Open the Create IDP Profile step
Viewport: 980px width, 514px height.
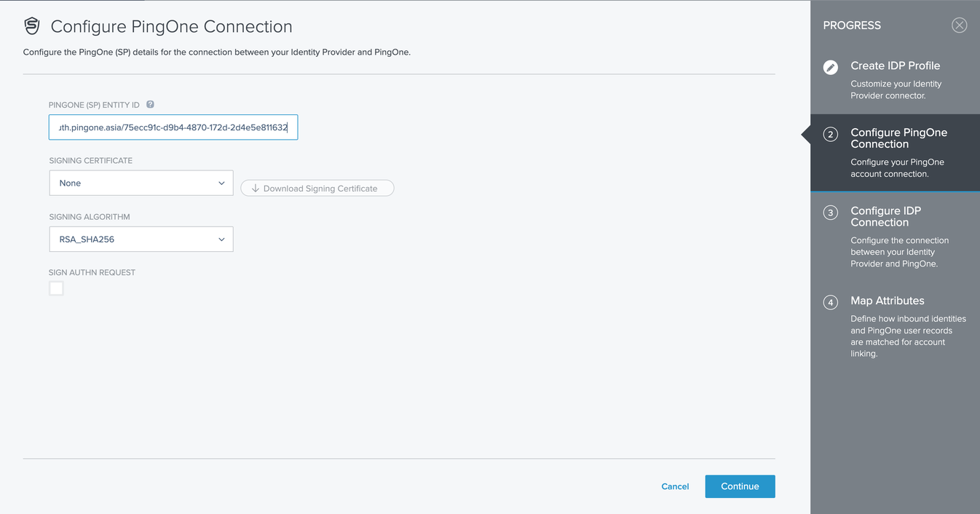(895, 66)
